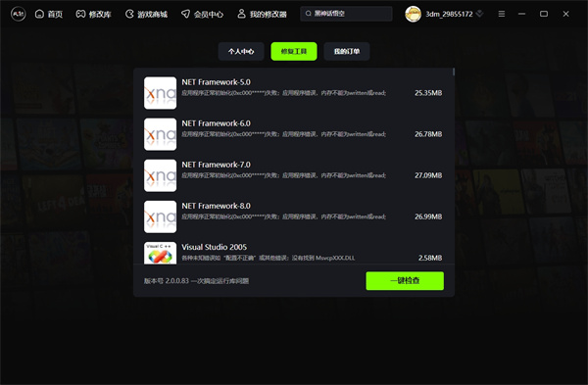The height and width of the screenshot is (385, 588).
Task: Click the NET Framework-8.0 xna icon
Action: tap(160, 217)
